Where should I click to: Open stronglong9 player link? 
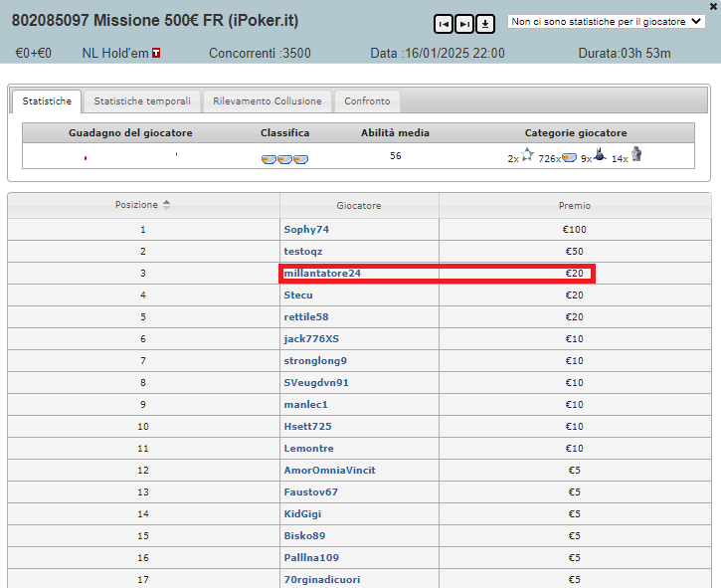point(315,361)
